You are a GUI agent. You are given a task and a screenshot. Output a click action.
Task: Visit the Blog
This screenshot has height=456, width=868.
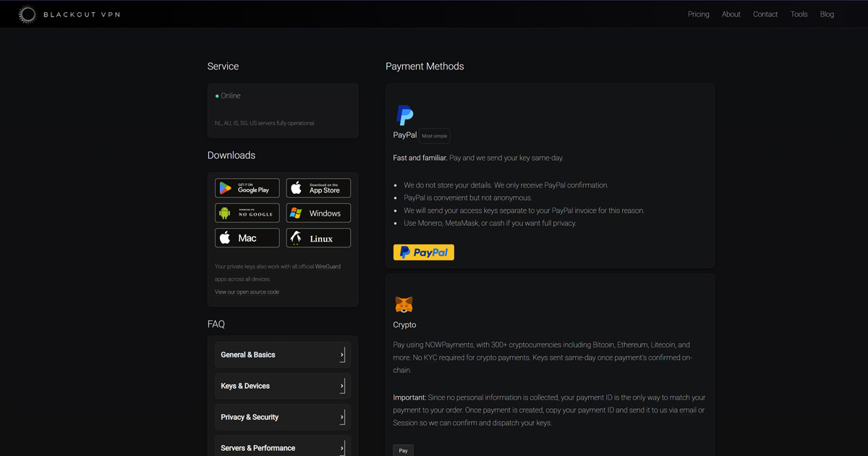coord(827,14)
